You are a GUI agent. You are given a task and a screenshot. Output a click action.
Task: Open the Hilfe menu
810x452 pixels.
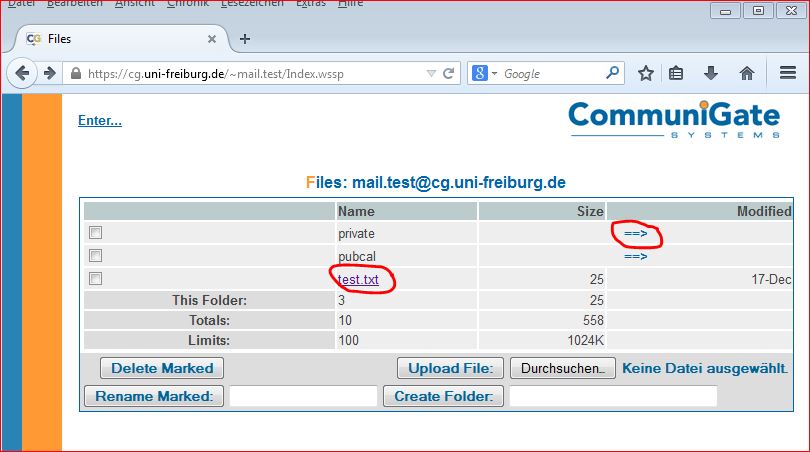tap(350, 4)
